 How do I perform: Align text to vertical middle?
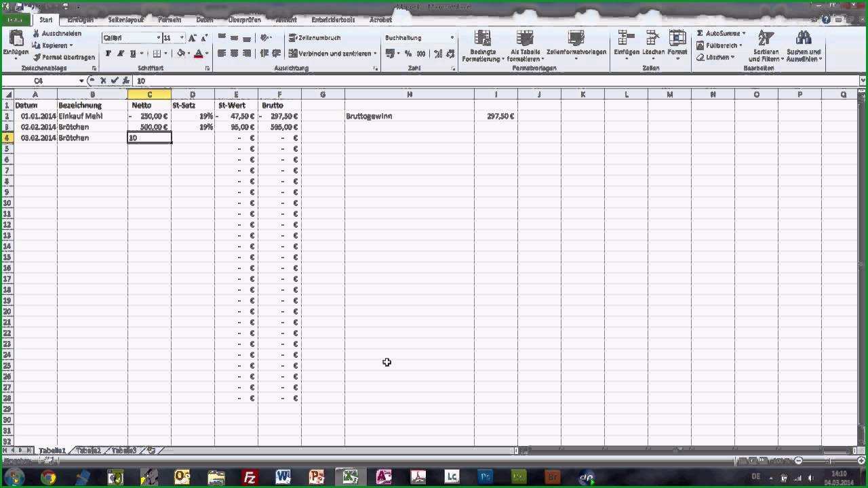234,38
